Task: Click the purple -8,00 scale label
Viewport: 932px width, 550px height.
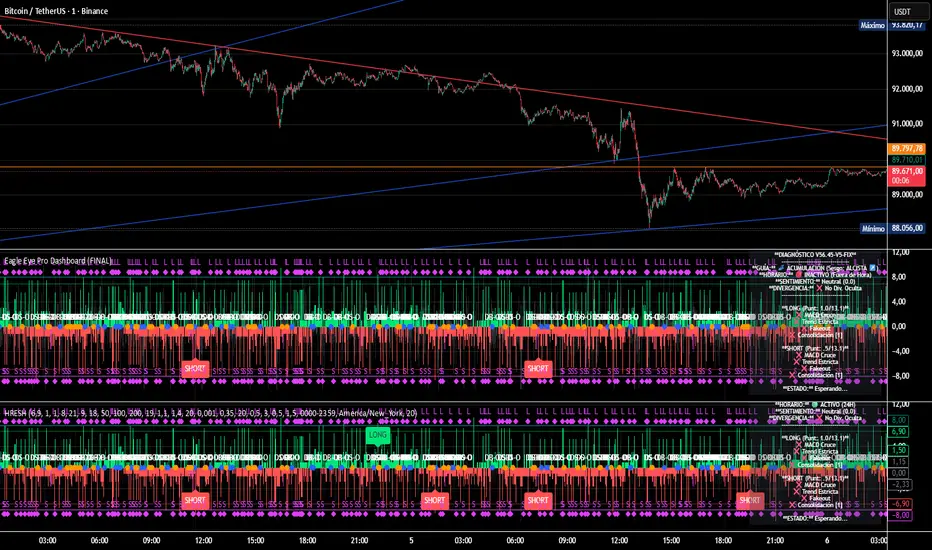Action: pos(899,516)
